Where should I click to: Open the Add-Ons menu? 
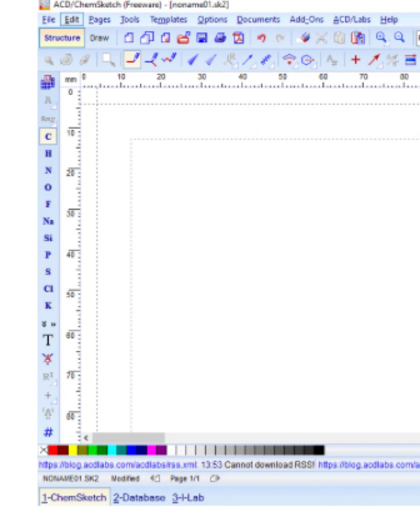point(306,20)
